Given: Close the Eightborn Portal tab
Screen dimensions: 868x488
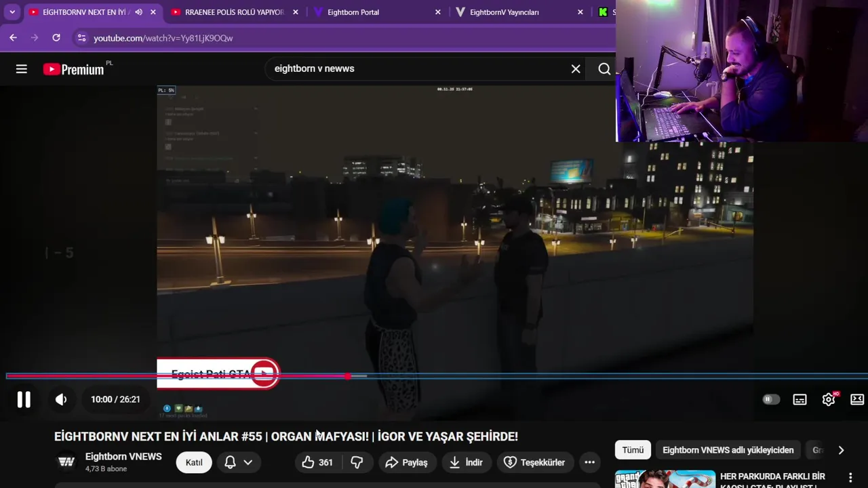Looking at the screenshot, I should pos(437,12).
